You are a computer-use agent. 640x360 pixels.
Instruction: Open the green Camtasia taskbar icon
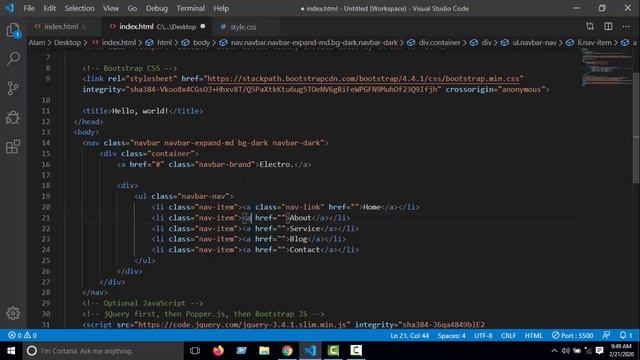point(333,351)
